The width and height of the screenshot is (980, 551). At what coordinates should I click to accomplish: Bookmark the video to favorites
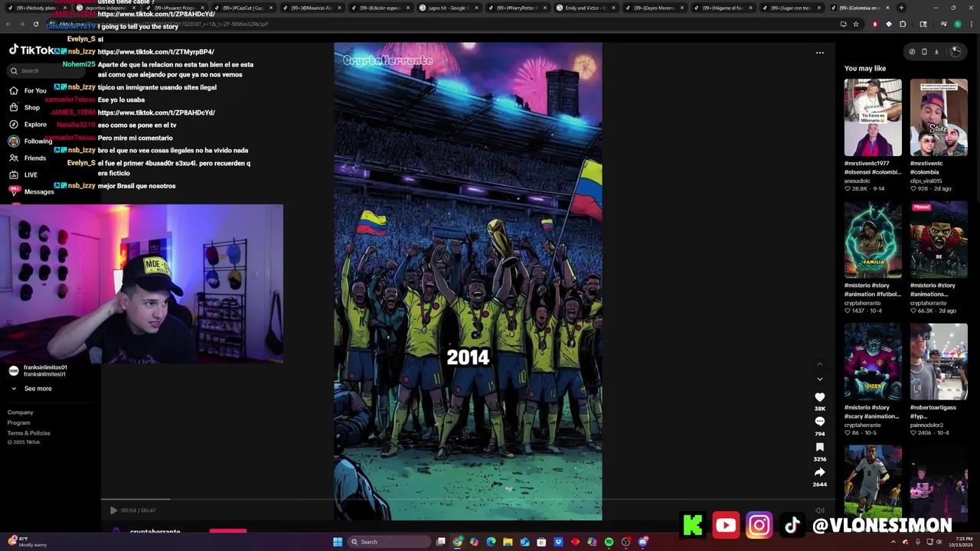[x=819, y=447]
